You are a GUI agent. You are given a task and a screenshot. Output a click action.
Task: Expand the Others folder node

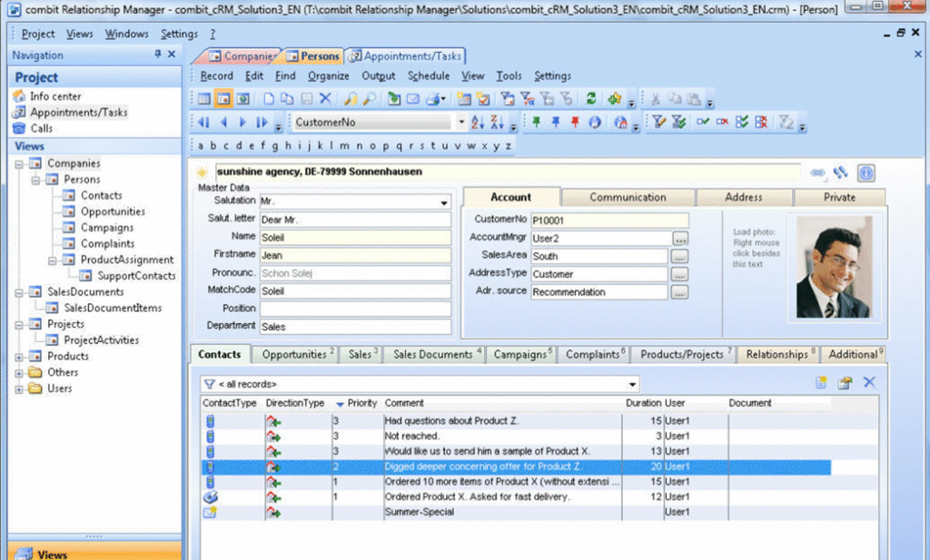[x=19, y=373]
